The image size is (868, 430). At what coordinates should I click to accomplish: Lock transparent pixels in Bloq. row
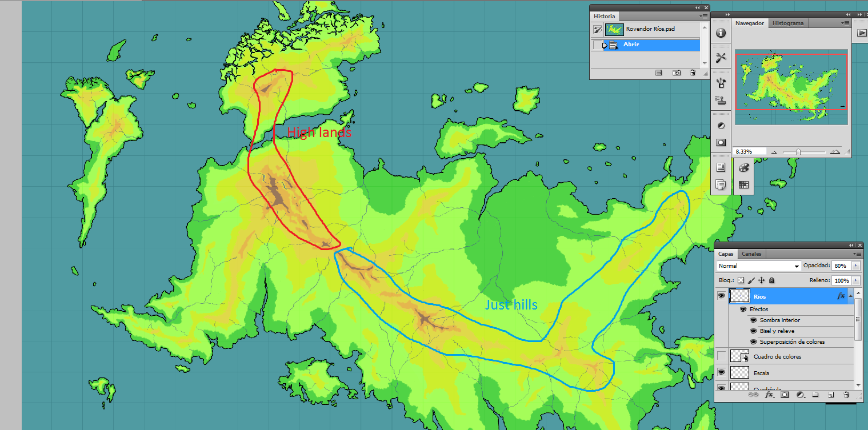[741, 280]
